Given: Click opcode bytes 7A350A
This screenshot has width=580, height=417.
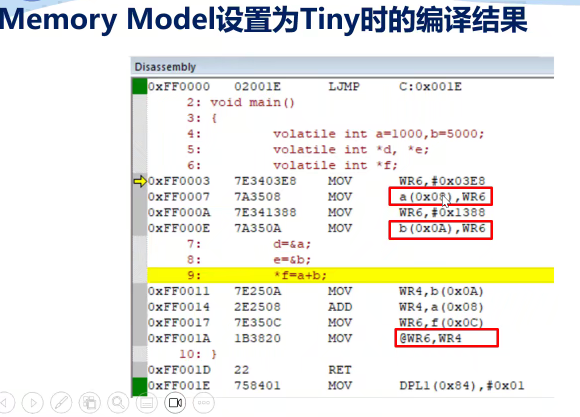Looking at the screenshot, I should (x=257, y=228).
